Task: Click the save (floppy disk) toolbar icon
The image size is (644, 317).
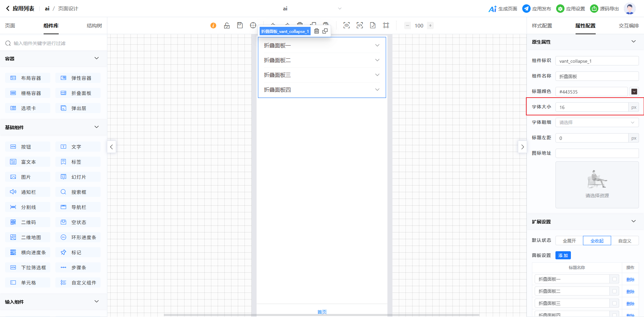Action: 240,25
